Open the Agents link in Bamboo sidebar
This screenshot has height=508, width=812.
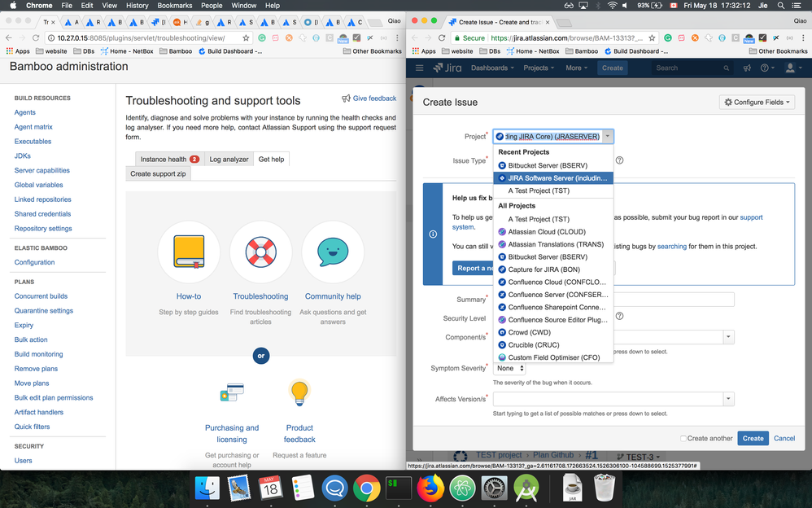tap(25, 112)
